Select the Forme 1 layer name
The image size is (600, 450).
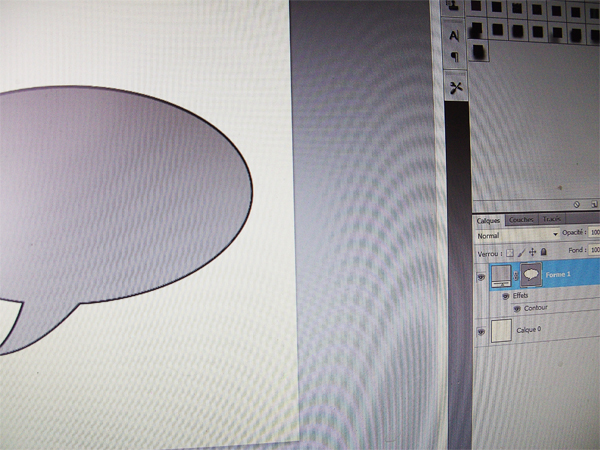[x=558, y=274]
